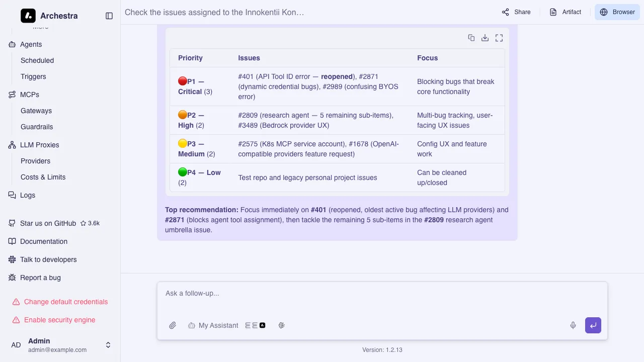Screen dimensions: 644x362
Task: Click the Star us on GitHub link
Action: click(48, 223)
